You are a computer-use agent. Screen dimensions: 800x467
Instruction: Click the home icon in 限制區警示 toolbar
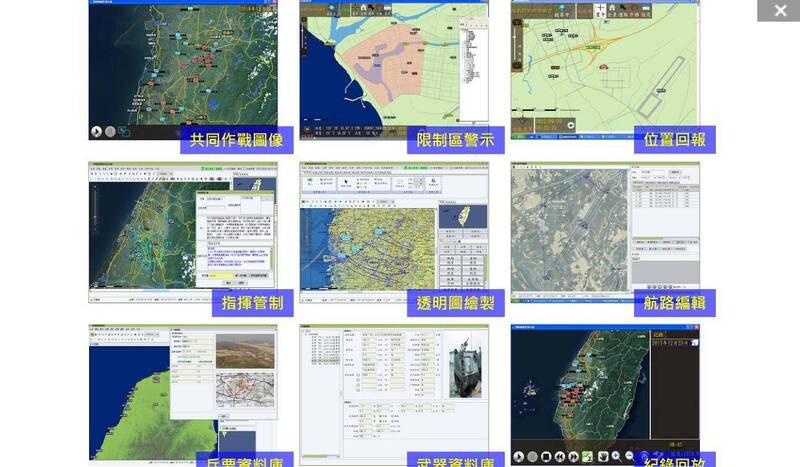pos(363,8)
